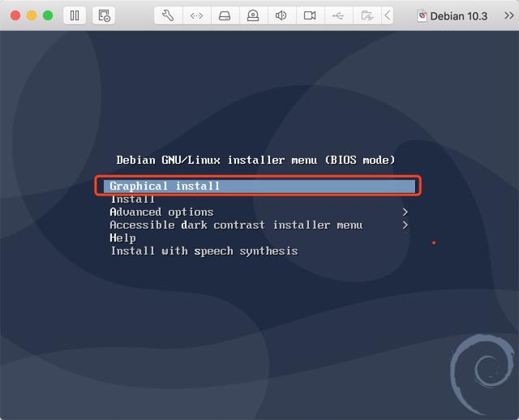Show more toolbar items chevron

509,15
